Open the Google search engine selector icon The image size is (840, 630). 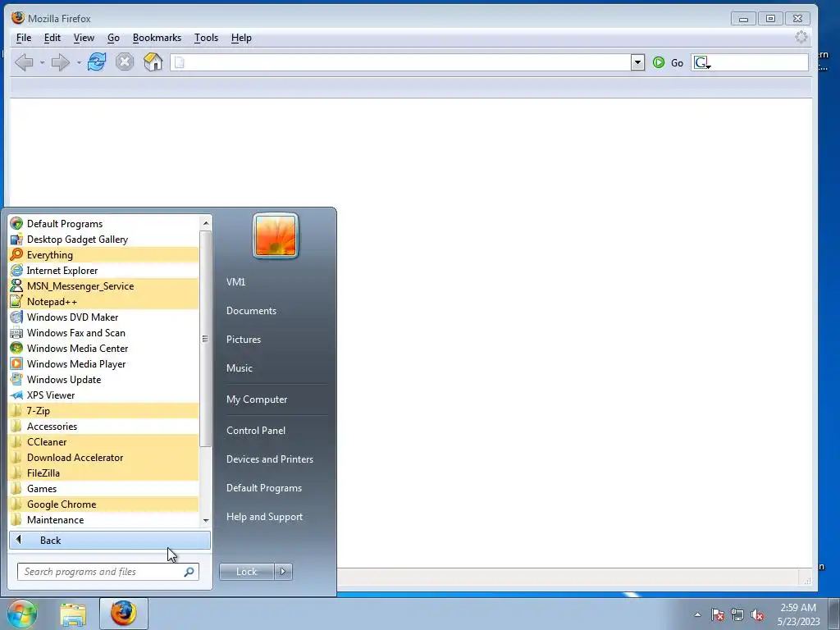[702, 62]
